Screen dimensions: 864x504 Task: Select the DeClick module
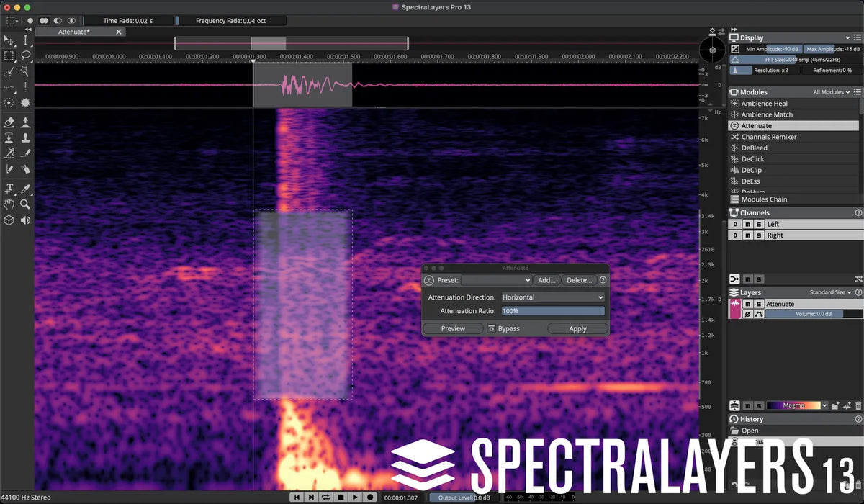pyautogui.click(x=793, y=159)
